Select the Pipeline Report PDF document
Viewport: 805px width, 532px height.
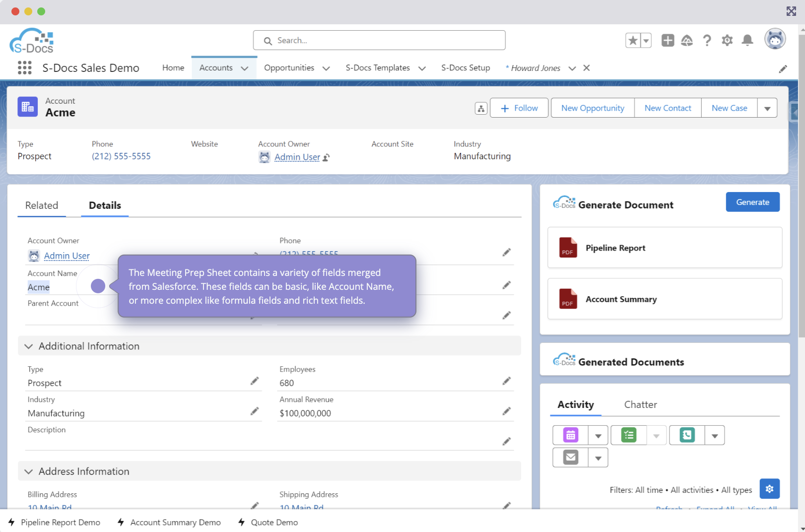[x=665, y=248]
